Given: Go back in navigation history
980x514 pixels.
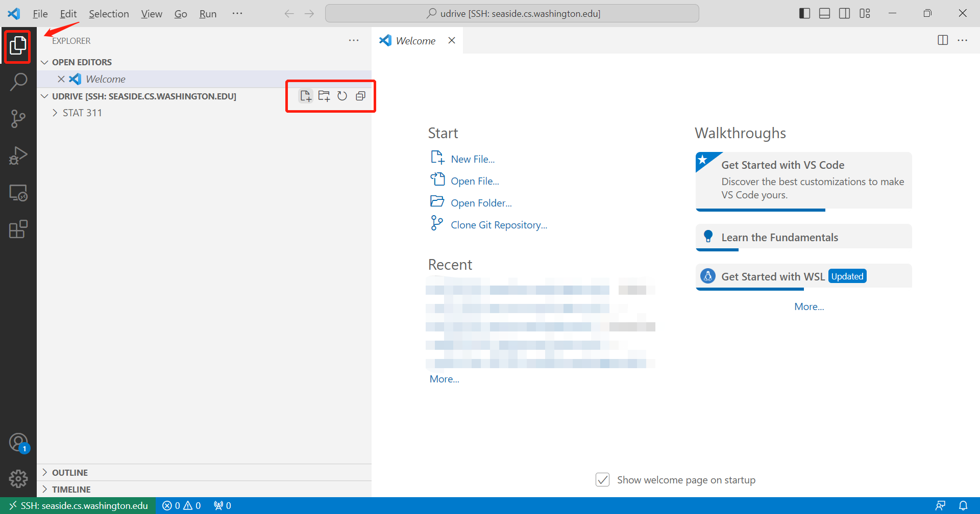Looking at the screenshot, I should coord(289,13).
